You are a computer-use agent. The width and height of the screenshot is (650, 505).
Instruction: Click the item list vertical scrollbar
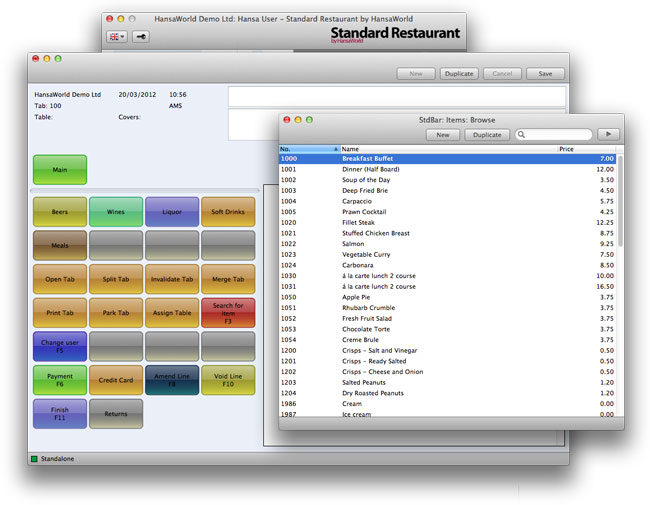pyautogui.click(x=620, y=201)
